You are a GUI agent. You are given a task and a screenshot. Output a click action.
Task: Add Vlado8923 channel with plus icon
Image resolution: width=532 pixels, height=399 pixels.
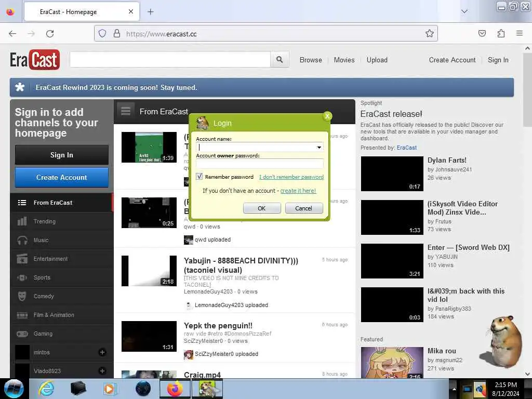102,371
